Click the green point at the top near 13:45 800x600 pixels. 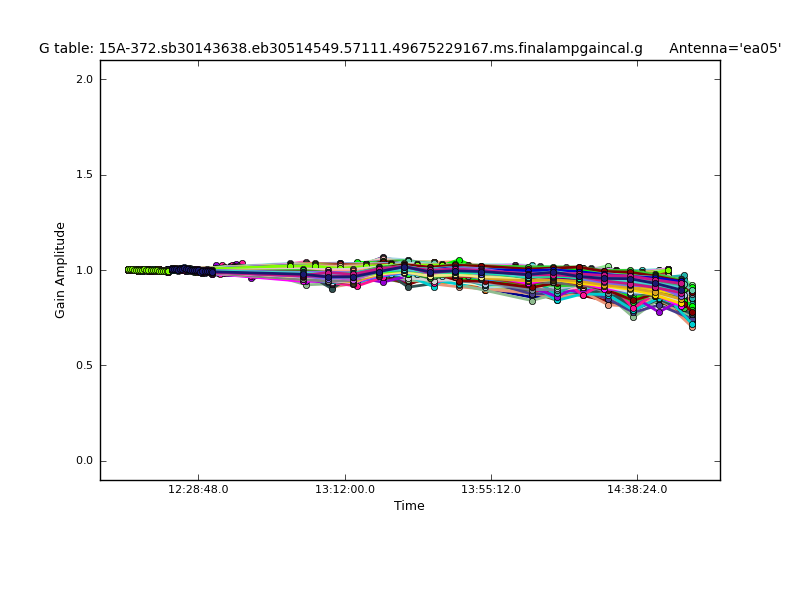coord(459,261)
